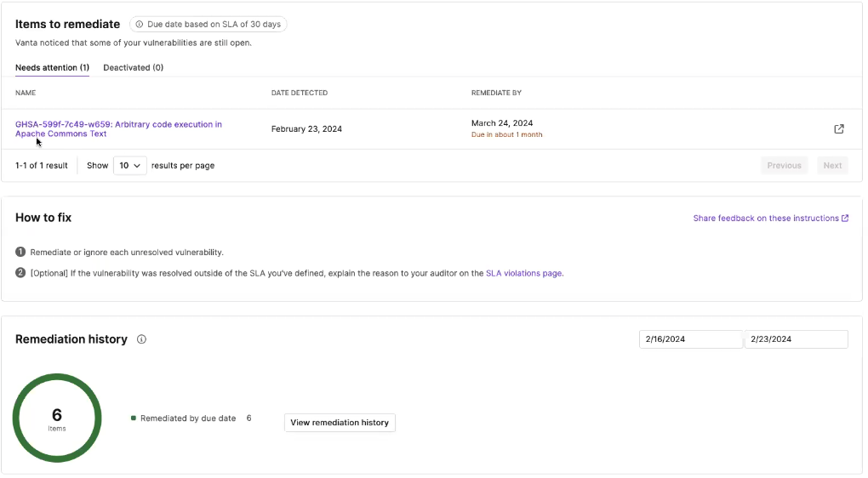Image resolution: width=868 pixels, height=478 pixels.
Task: Click the Items to remediate heading
Action: click(x=67, y=25)
